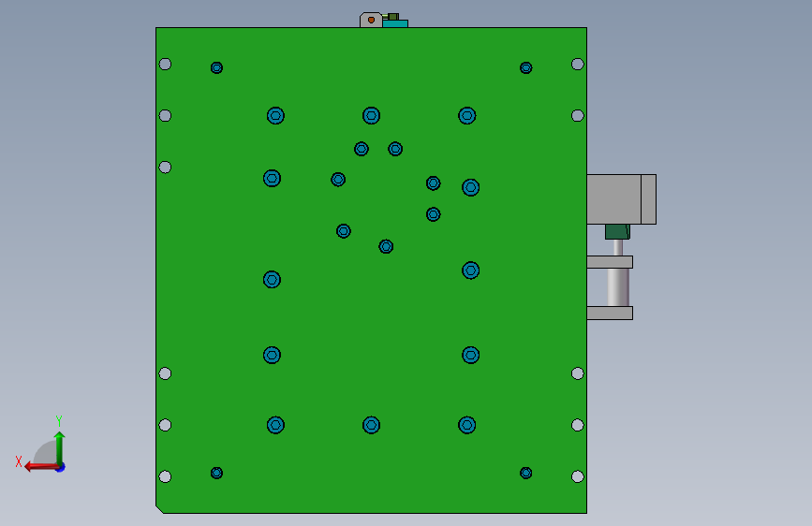
Task: Select the small blue screw near bottom-right corner
Action: [525, 473]
